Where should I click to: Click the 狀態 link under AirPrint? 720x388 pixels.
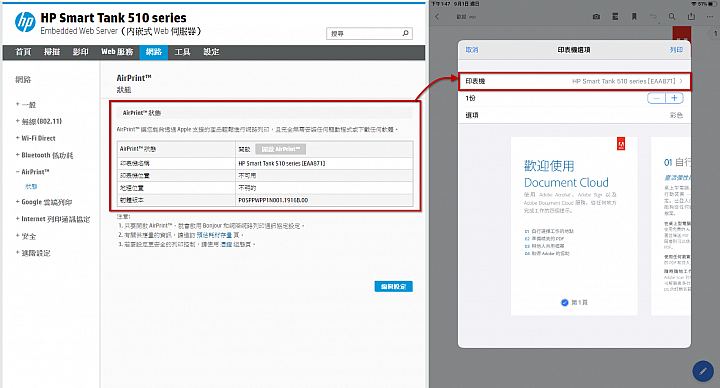[31, 186]
